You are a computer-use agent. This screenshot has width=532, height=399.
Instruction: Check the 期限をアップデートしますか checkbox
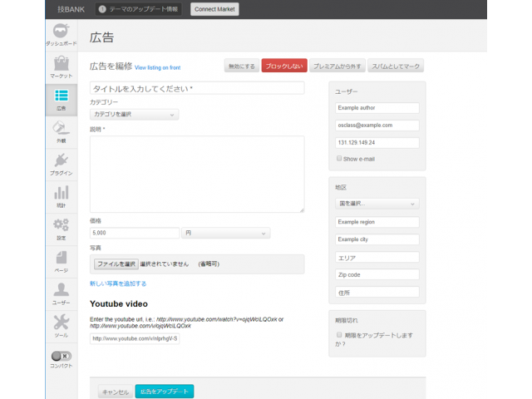[x=339, y=334]
